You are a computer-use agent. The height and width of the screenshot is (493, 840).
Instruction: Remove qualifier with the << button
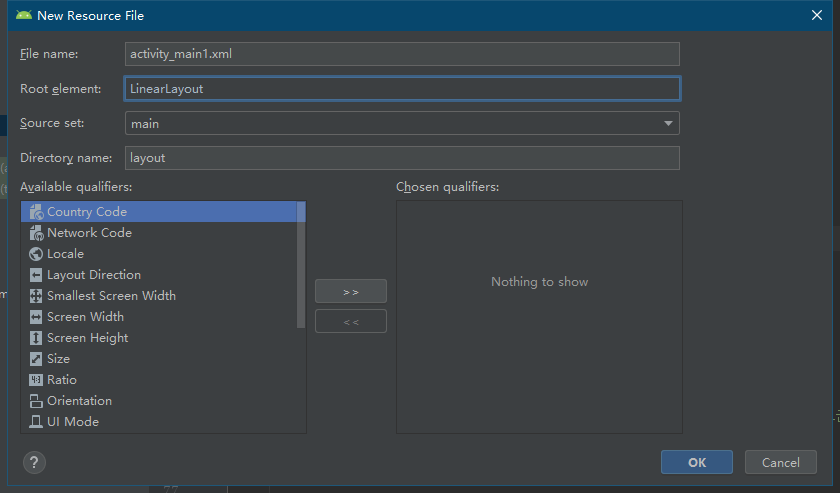pos(351,322)
